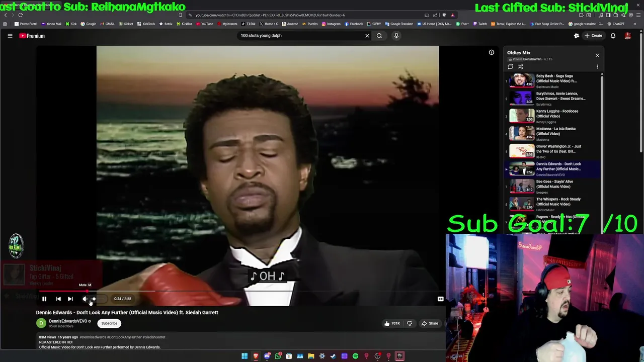Play Madonna - La Isla Bonita
644x362 pixels.
coord(552,134)
